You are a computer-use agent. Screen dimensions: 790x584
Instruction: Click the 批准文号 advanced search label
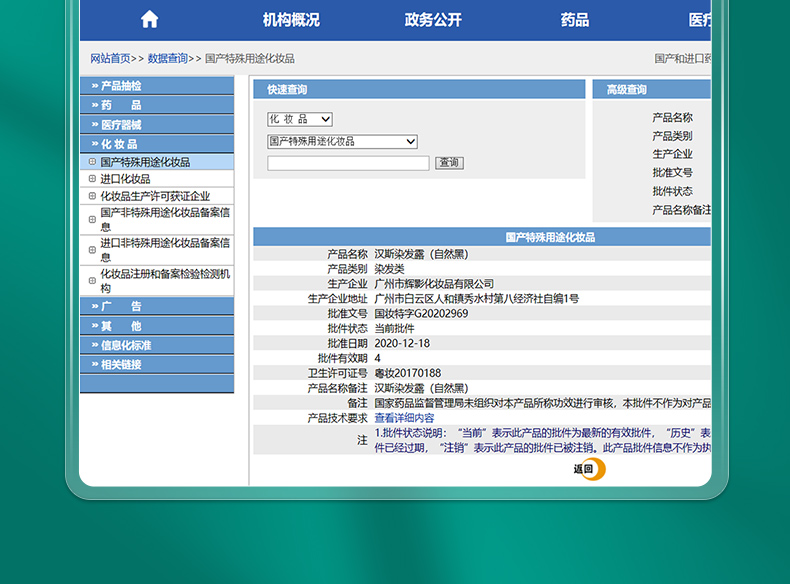tap(672, 173)
